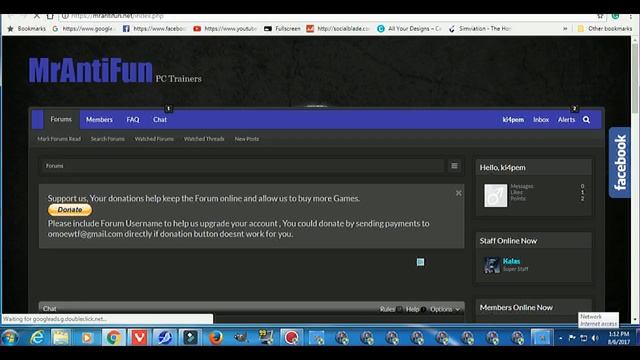Image resolution: width=640 pixels, height=360 pixels.
Task: Open Windows Explorer folder on the taskbar
Action: coord(61,338)
